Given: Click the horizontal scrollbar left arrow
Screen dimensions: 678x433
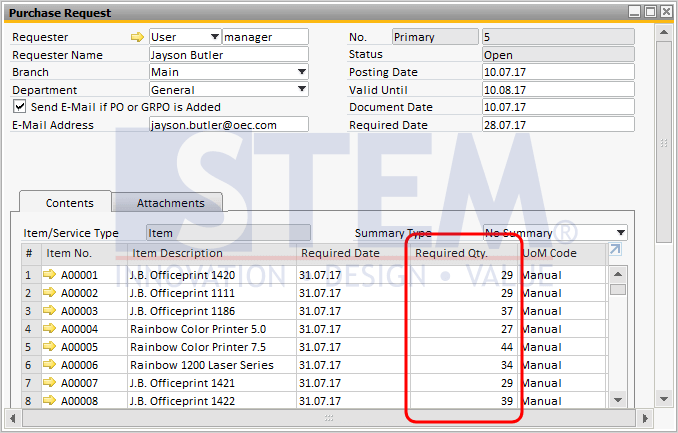Looking at the screenshot, I should coord(13,418).
